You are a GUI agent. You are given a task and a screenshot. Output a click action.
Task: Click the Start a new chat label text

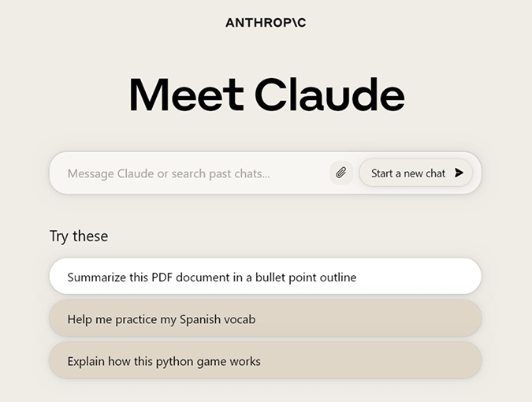coord(408,173)
